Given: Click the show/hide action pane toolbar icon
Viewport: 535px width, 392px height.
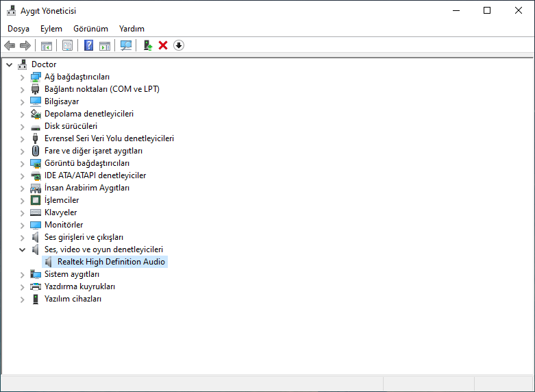Looking at the screenshot, I should (x=105, y=45).
